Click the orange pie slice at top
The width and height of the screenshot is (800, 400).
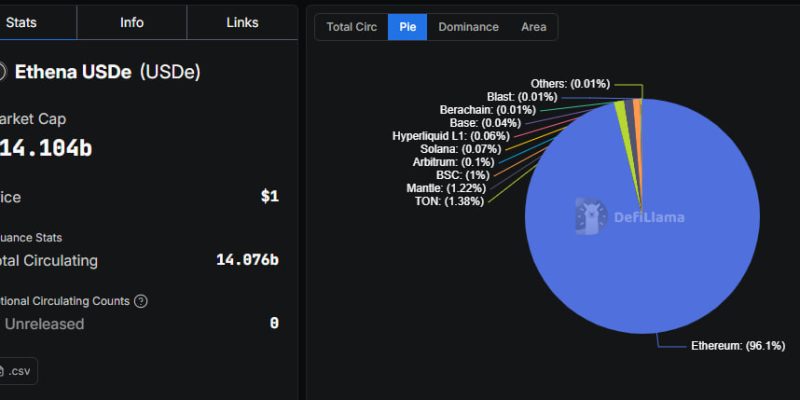(637, 107)
